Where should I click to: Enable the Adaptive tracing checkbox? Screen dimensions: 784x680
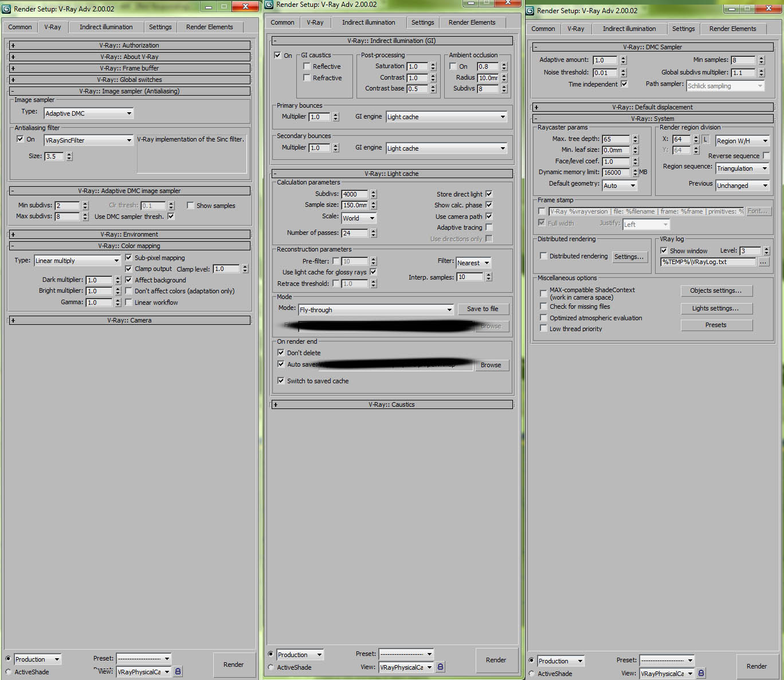[x=489, y=227]
